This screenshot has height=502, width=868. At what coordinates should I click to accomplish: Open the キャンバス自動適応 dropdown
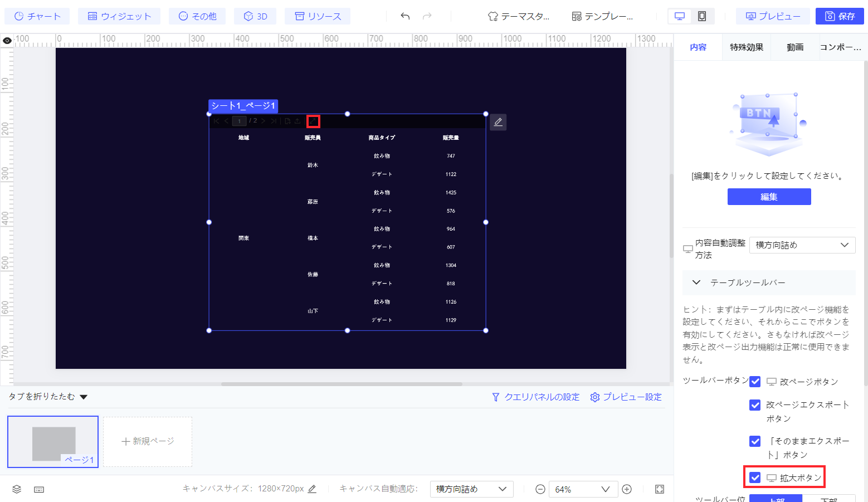pos(471,489)
